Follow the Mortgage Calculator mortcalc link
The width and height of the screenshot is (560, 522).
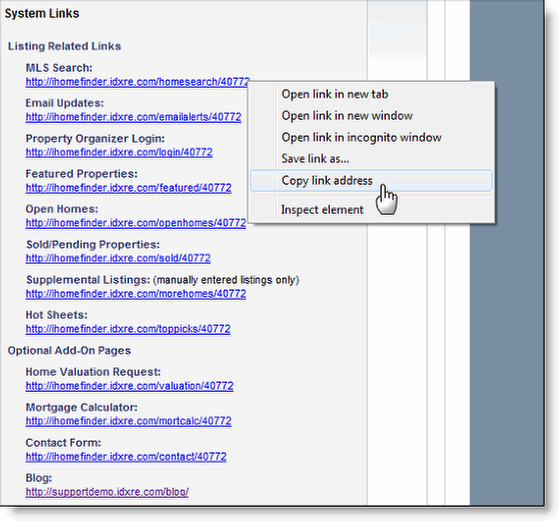pyautogui.click(x=128, y=421)
